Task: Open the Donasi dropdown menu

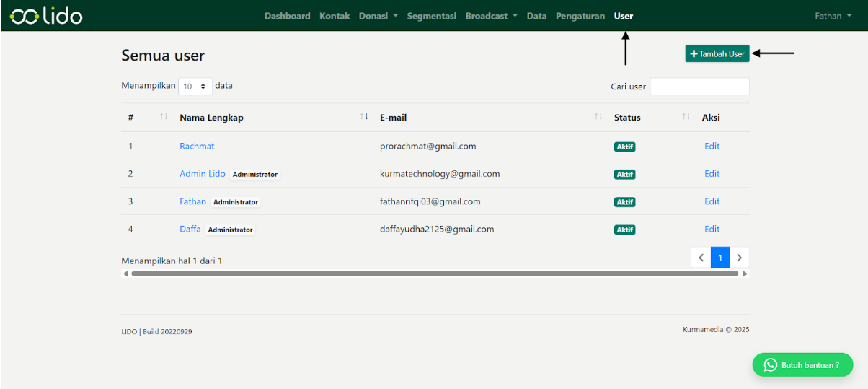Action: pos(378,16)
